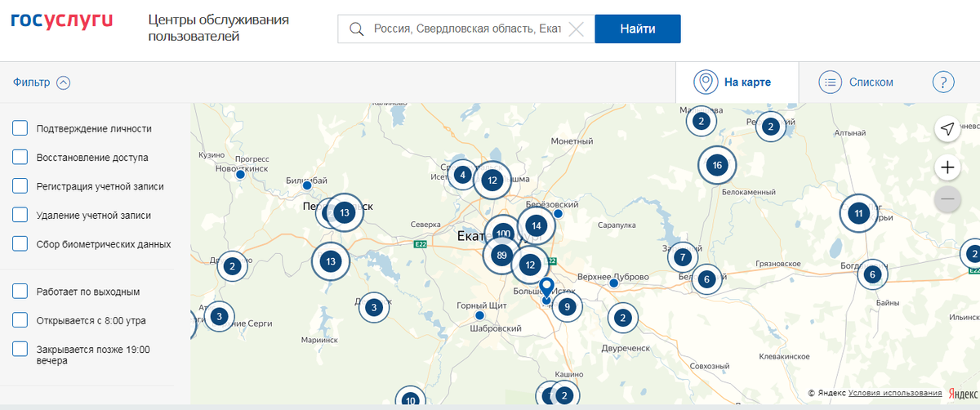
Task: Clear the search field with the X icon
Action: coord(576,29)
